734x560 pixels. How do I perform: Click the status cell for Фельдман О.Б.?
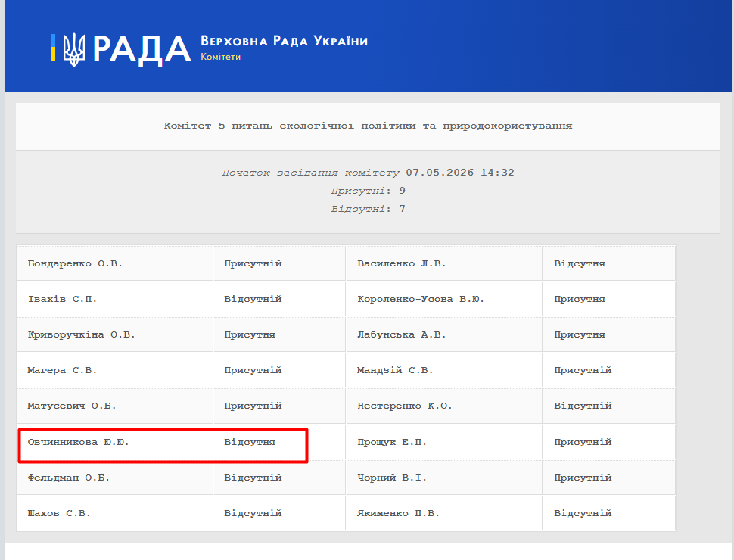pyautogui.click(x=279, y=478)
